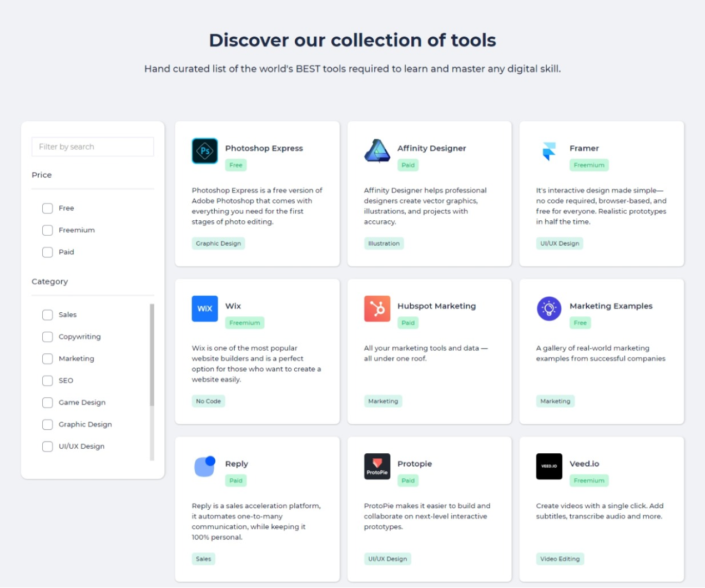Check the Paid price filter
The image size is (705, 588).
(47, 252)
